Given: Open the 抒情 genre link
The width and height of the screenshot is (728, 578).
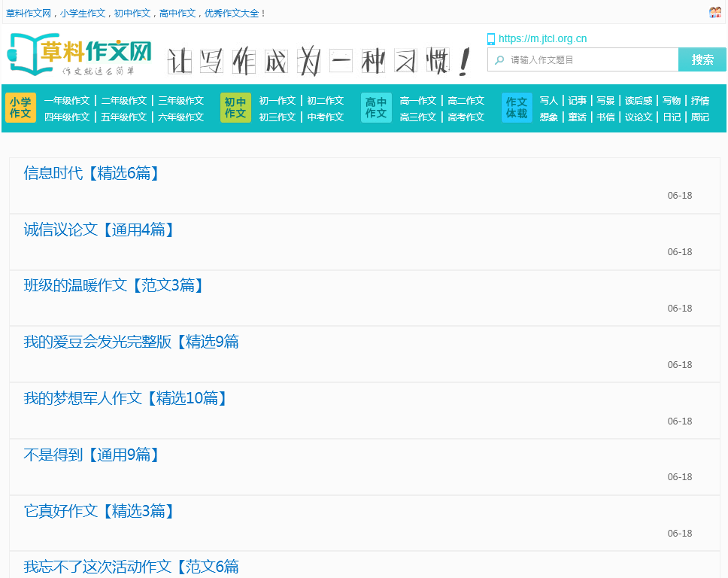Looking at the screenshot, I should pyautogui.click(x=700, y=100).
